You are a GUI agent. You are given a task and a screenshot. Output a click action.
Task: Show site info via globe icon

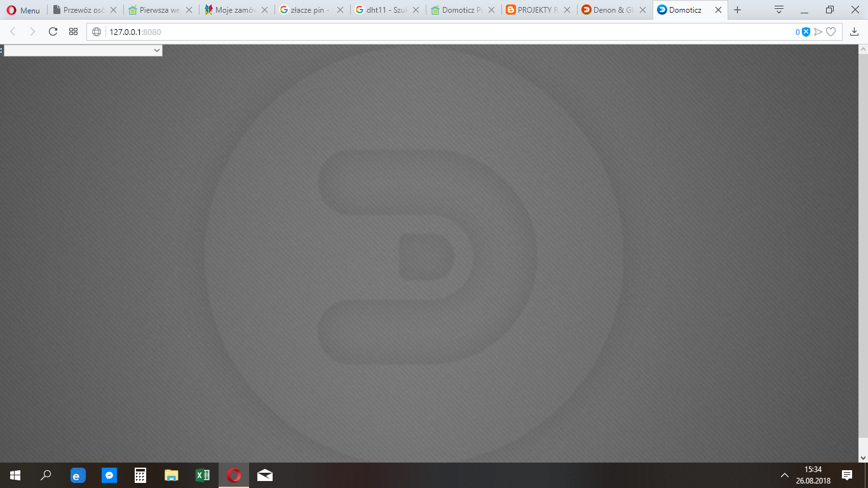point(97,32)
